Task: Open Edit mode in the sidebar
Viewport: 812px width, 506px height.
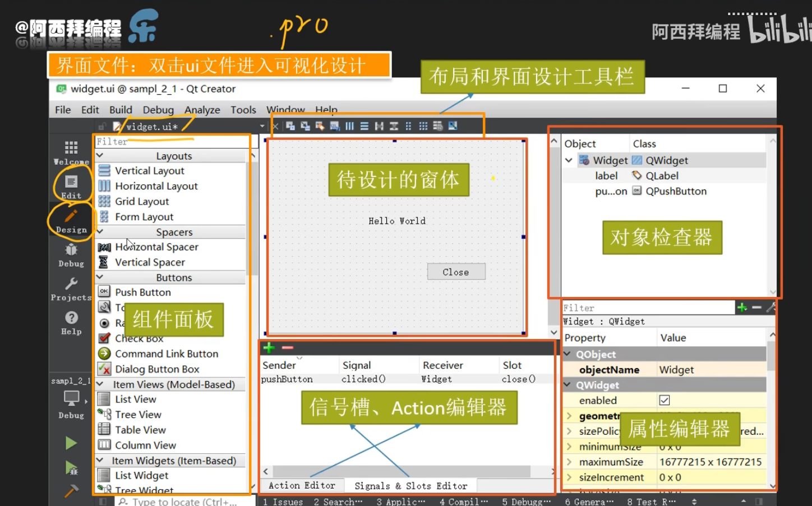Action: click(x=71, y=187)
